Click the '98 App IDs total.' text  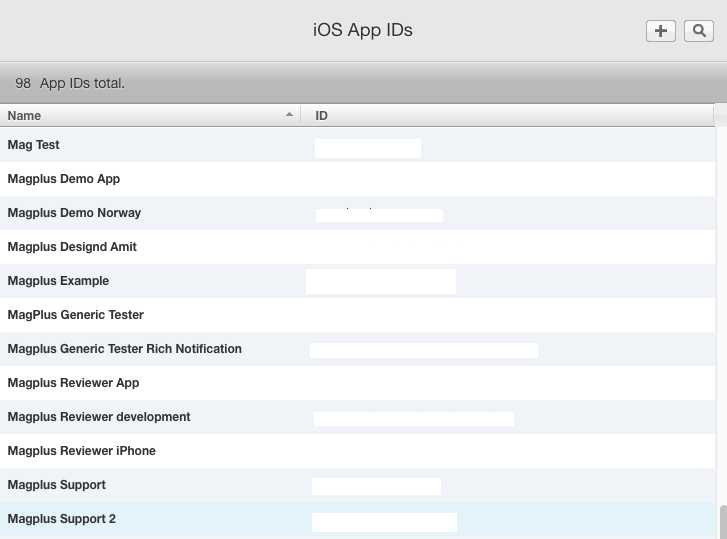(x=70, y=83)
